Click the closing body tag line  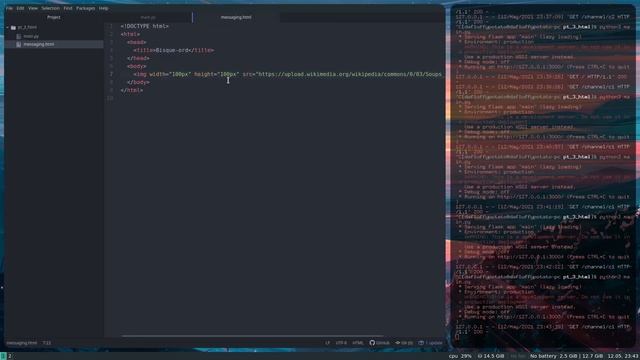click(138, 82)
